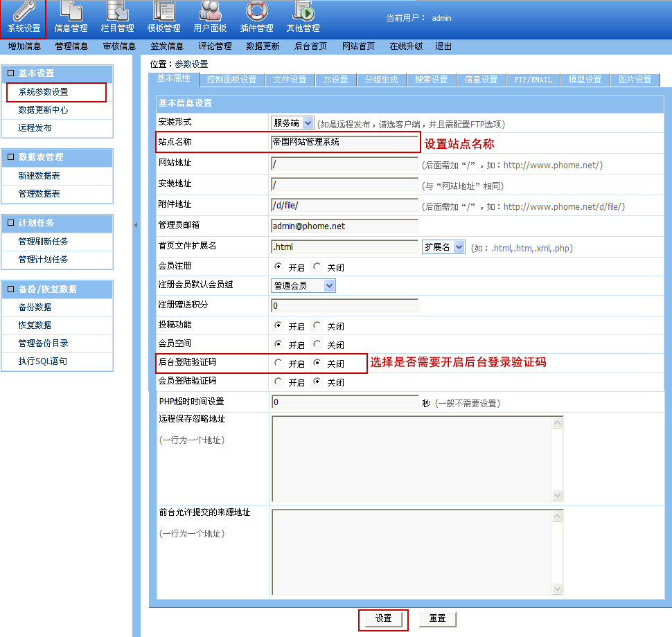Screen dimensions: 672x637
Task: Open the 其他管理 icon
Action: (303, 12)
